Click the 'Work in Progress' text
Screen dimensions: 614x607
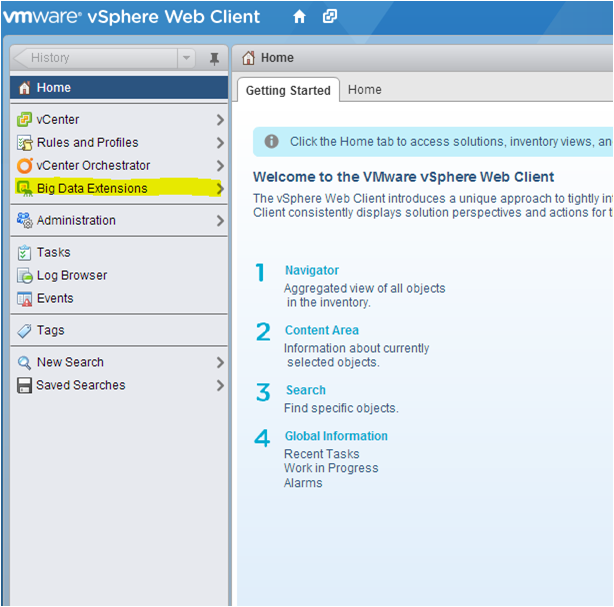[331, 468]
